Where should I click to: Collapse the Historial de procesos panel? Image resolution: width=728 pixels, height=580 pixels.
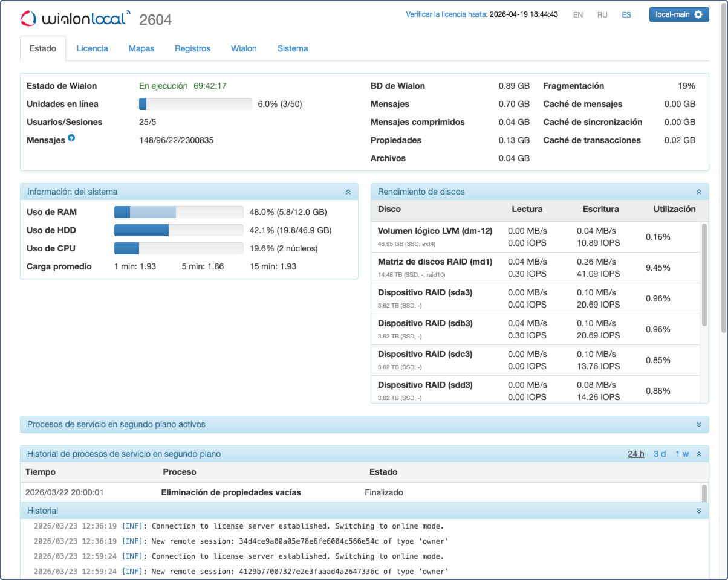point(698,454)
